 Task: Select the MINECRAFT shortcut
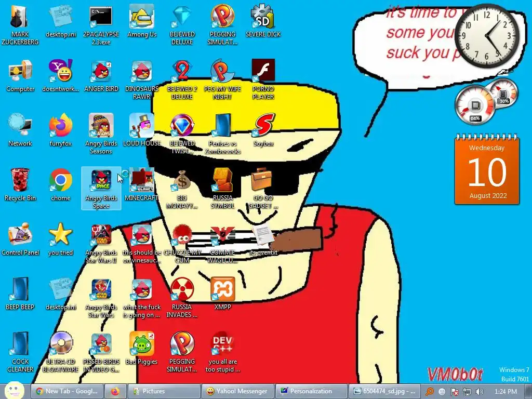[x=142, y=185]
